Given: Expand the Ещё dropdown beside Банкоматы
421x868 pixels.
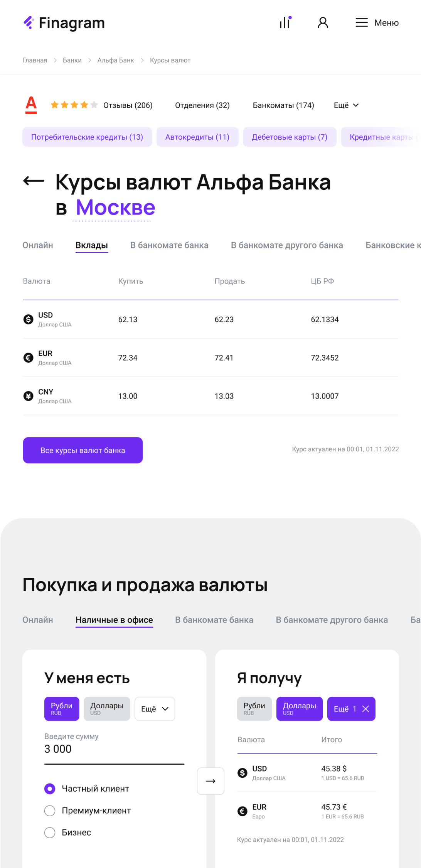Looking at the screenshot, I should tap(346, 105).
